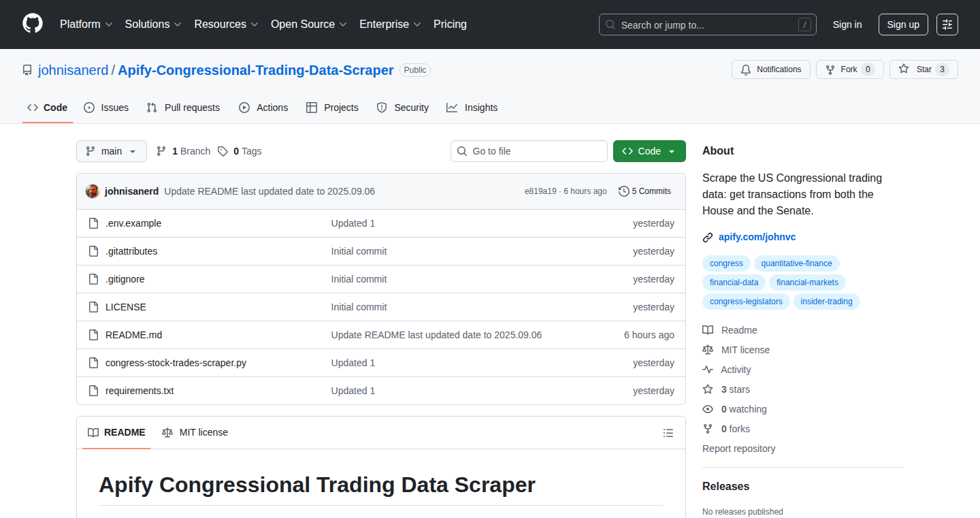Open the Security tab
The height and width of the screenshot is (518, 980).
(x=403, y=108)
